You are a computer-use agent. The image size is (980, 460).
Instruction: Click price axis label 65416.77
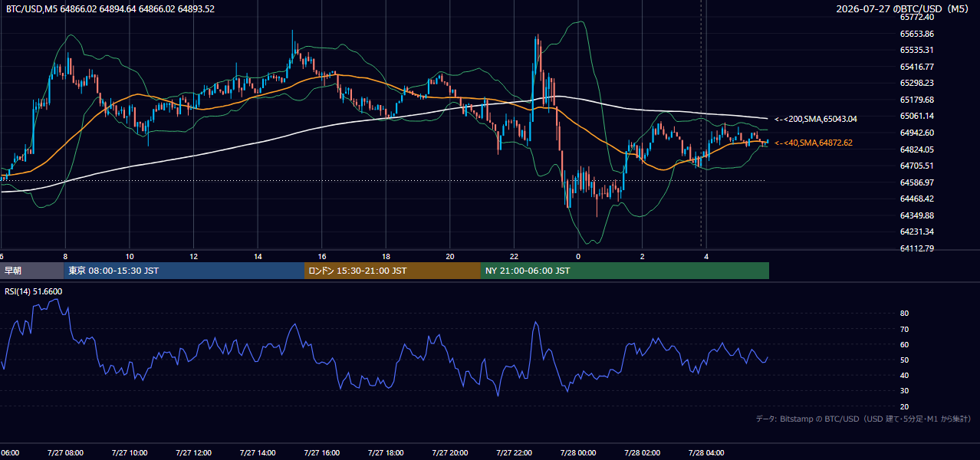click(x=917, y=67)
